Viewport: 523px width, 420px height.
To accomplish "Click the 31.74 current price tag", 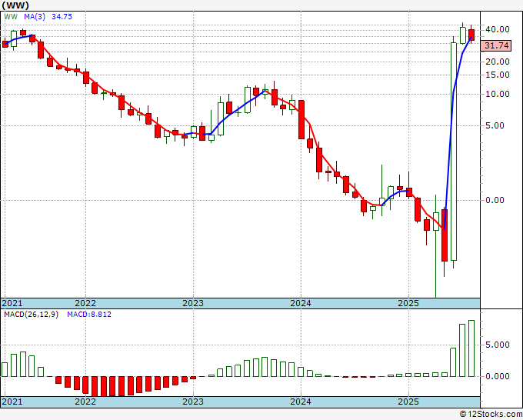I will pos(496,45).
